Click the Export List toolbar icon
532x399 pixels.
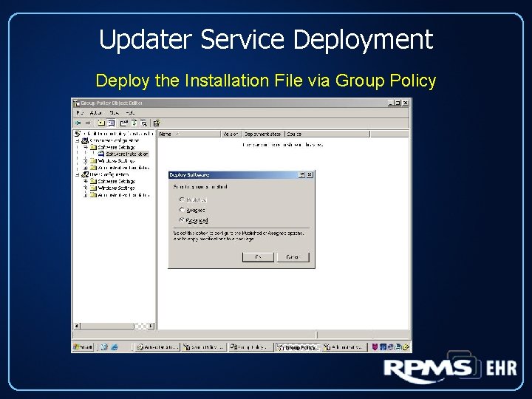144,123
